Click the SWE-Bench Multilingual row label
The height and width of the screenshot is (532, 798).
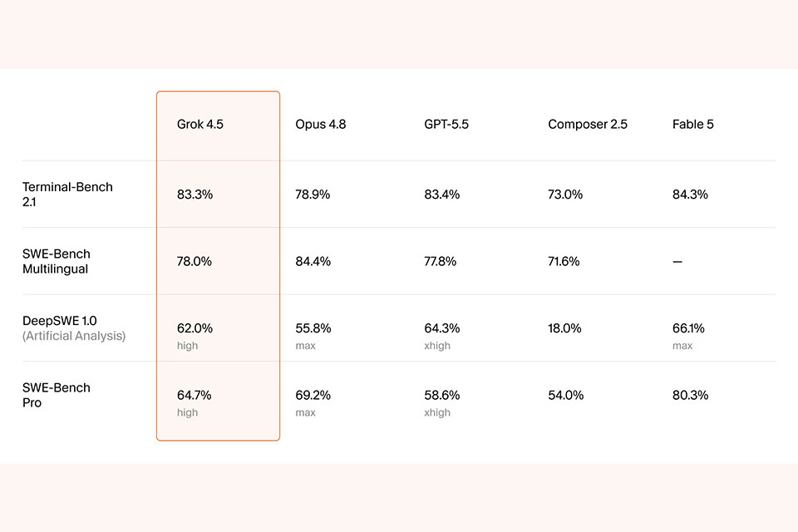click(x=56, y=261)
